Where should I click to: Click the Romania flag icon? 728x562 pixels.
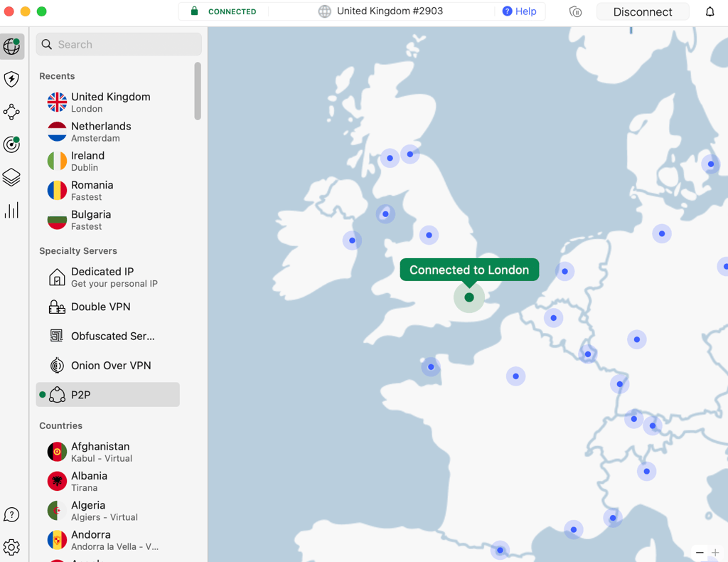pos(57,191)
